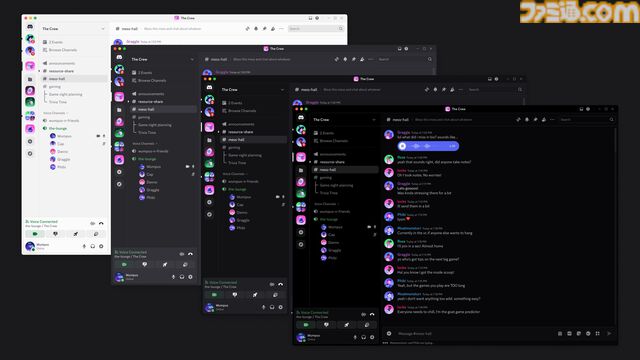Open the help icon in front window's title bar
Screen dimensions: 640x360
pos(588,109)
